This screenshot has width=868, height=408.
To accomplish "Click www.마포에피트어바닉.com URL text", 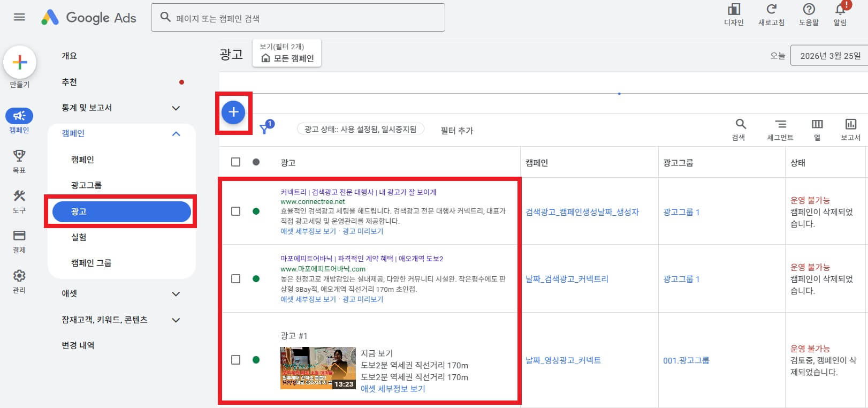I will [x=323, y=269].
